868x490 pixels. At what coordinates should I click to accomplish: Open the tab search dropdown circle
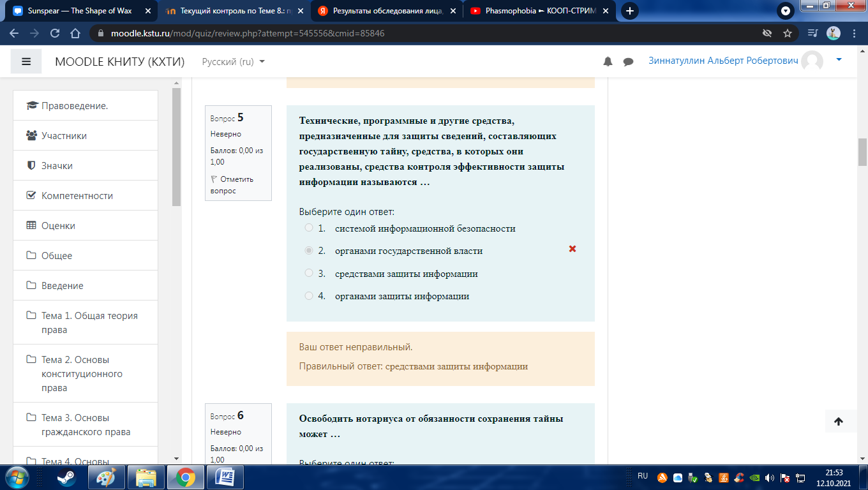click(786, 11)
